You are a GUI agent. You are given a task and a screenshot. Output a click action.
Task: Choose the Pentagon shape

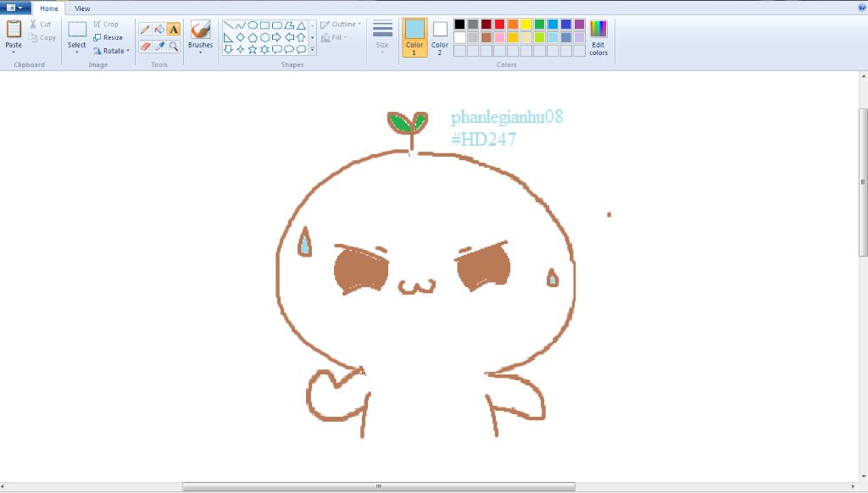point(253,37)
